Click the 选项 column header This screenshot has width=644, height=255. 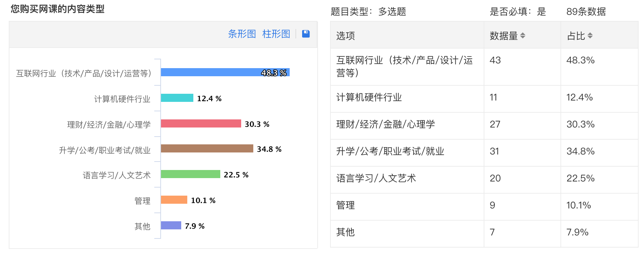tap(346, 36)
